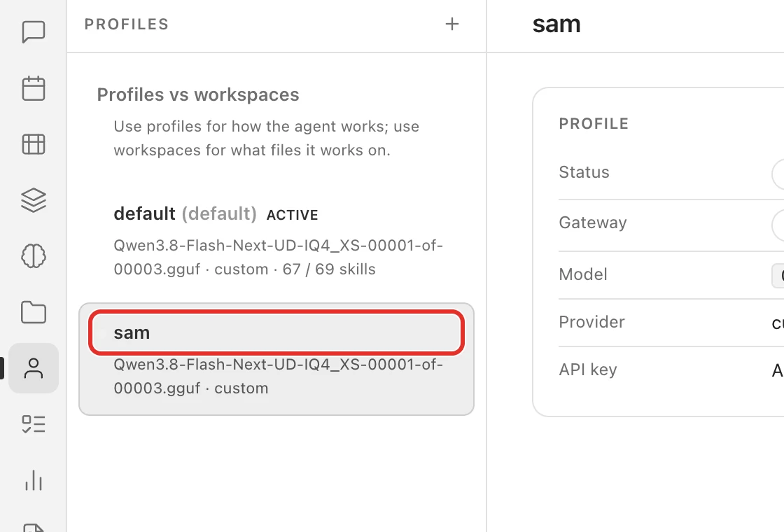Select the default (default) ACTIVE profile
The image size is (784, 532).
coord(276,241)
